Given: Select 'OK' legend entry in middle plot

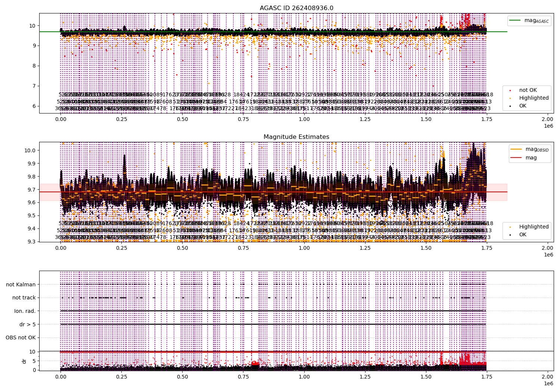Looking at the screenshot, I should point(523,234).
